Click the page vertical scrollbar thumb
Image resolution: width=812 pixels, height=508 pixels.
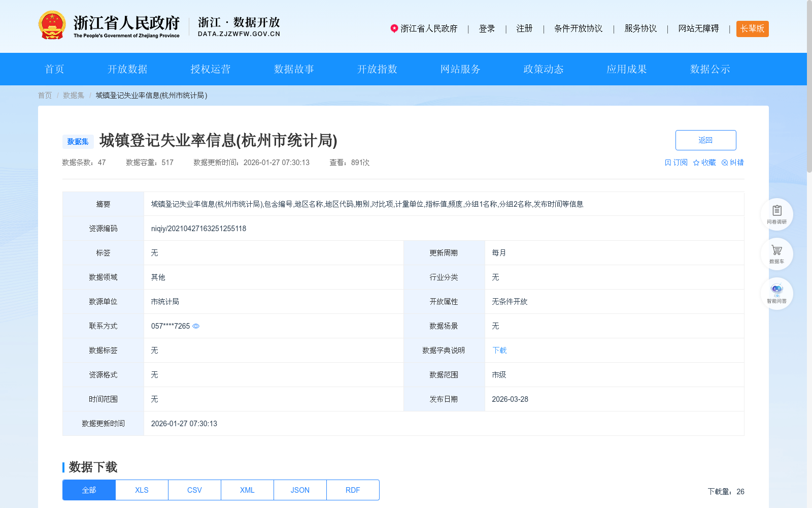809,86
